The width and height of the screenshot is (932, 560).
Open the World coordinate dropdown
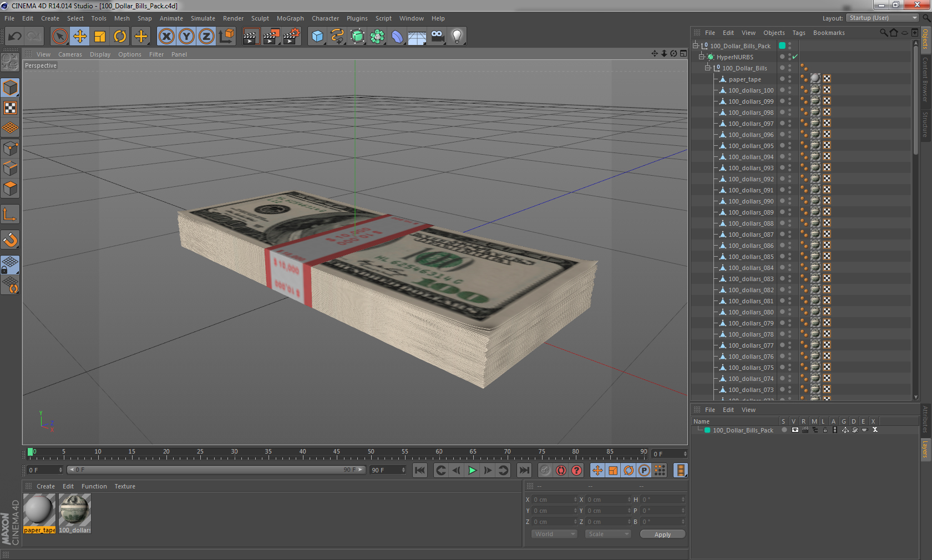(x=554, y=534)
